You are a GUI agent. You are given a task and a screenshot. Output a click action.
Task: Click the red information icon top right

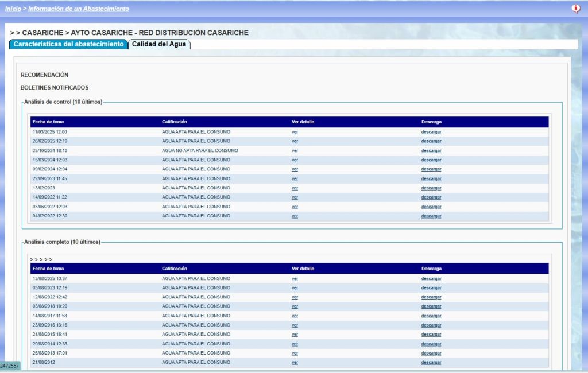[x=576, y=9]
